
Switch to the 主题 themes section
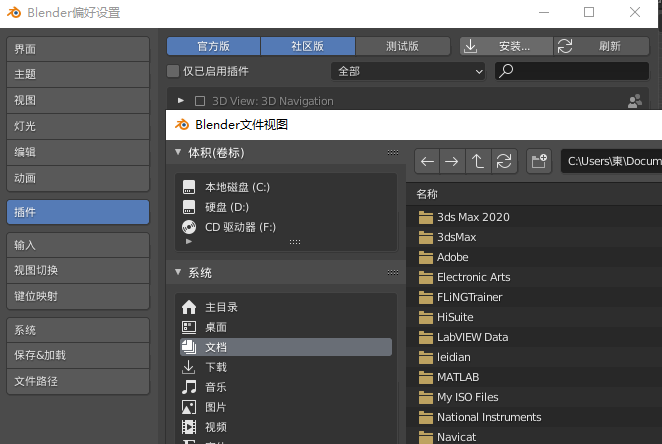pyautogui.click(x=78, y=74)
